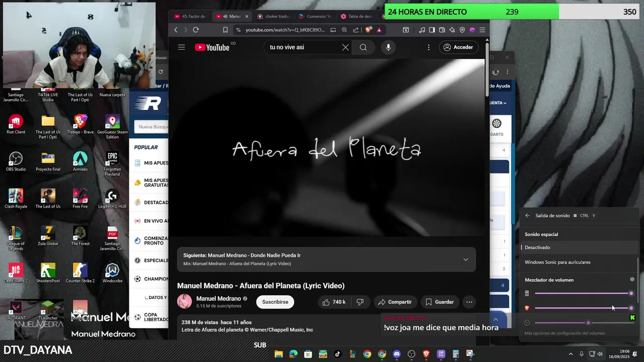Open YouTube settings three-dot menu
Screen dimensions: 644x362
coord(429,47)
